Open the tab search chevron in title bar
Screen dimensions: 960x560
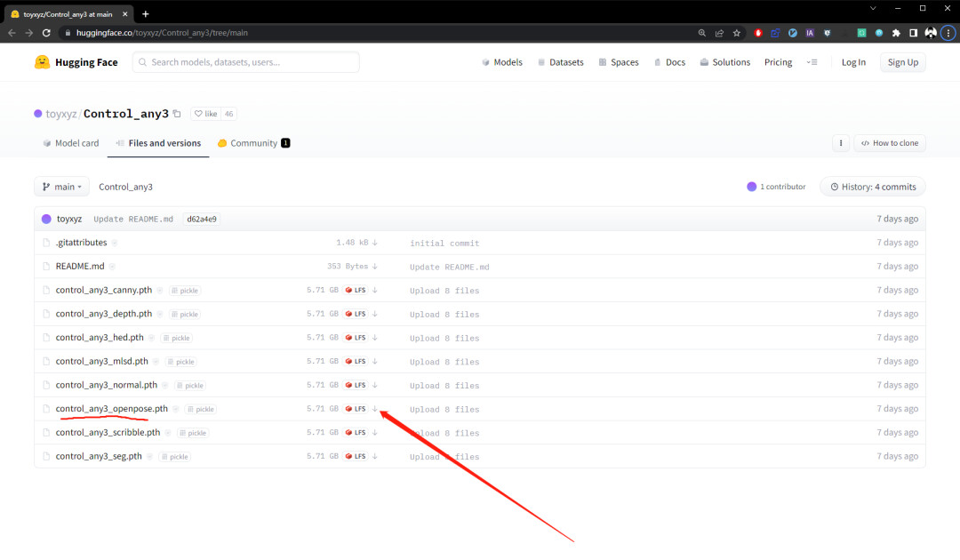pos(873,9)
